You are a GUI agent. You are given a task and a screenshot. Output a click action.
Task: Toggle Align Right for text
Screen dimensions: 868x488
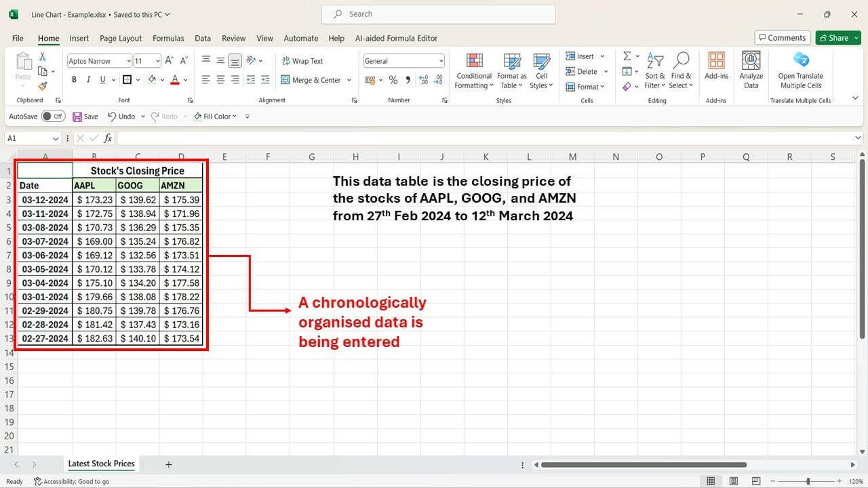(x=235, y=80)
